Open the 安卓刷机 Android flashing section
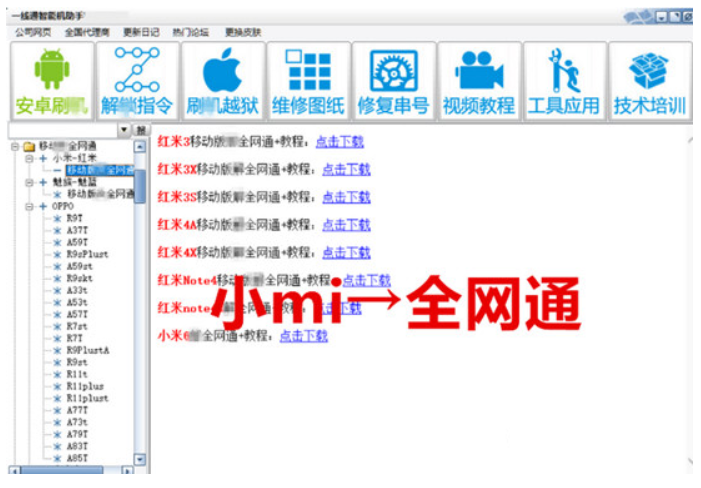Screen dimensions: 701x488 coord(52,81)
